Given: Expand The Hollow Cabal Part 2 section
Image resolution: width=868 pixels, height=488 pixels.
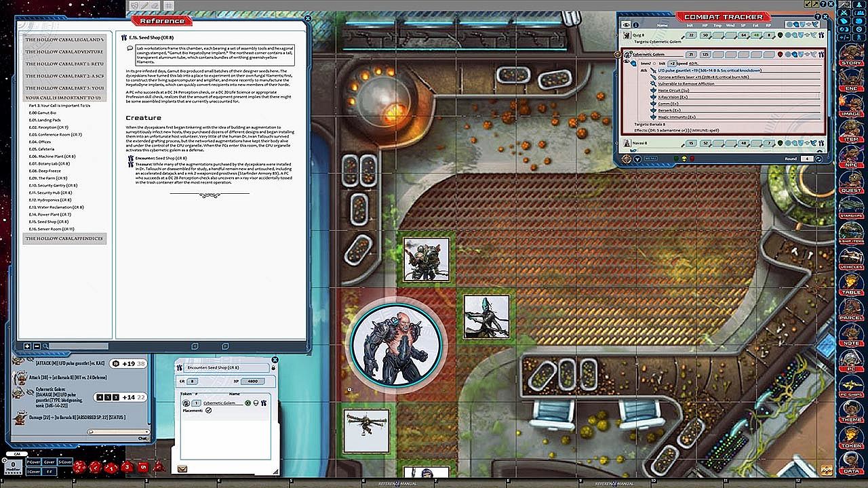Looking at the screenshot, I should click(x=64, y=75).
